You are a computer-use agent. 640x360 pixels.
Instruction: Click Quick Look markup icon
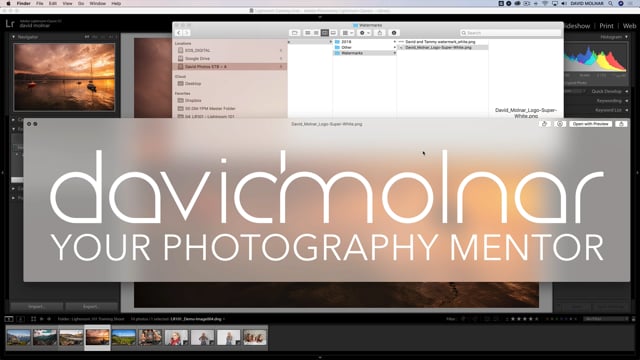pos(560,124)
